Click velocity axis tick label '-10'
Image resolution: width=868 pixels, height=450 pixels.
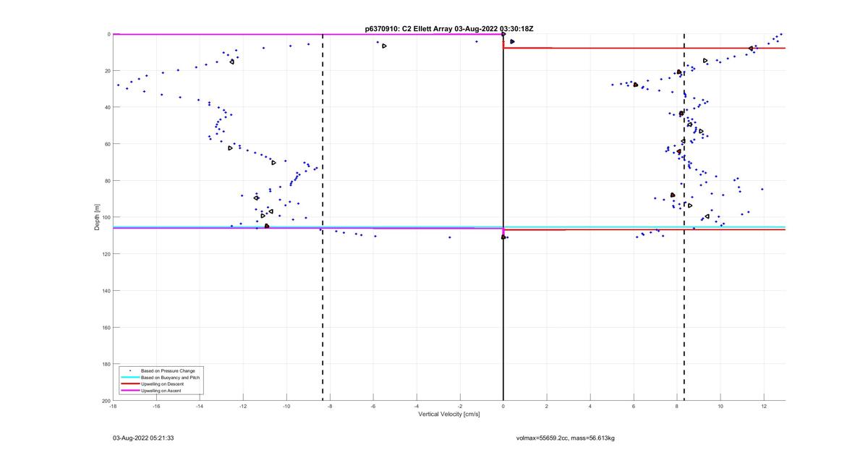(x=286, y=407)
